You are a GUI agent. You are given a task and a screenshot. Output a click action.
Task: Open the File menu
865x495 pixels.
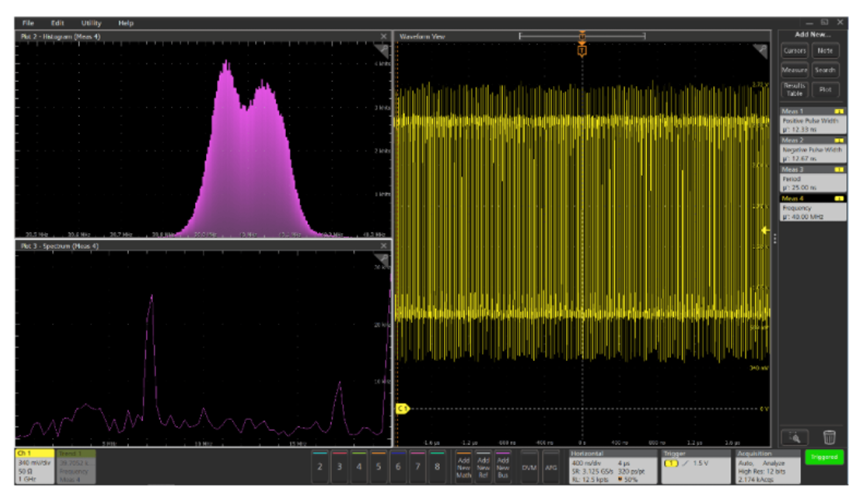(28, 22)
